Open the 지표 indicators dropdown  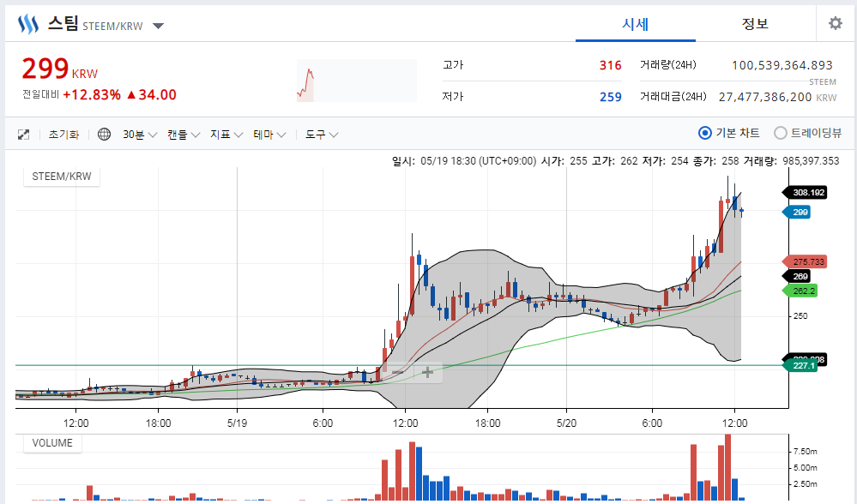pyautogui.click(x=226, y=135)
